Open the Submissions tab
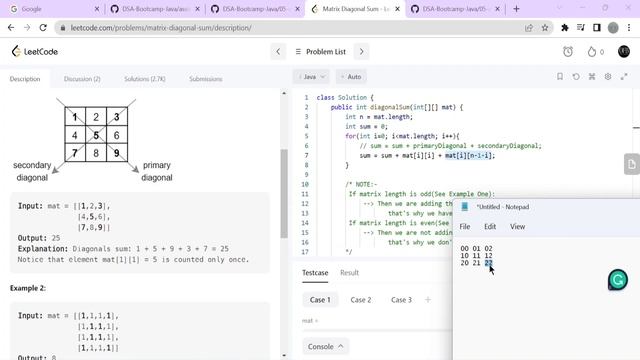 pos(206,79)
